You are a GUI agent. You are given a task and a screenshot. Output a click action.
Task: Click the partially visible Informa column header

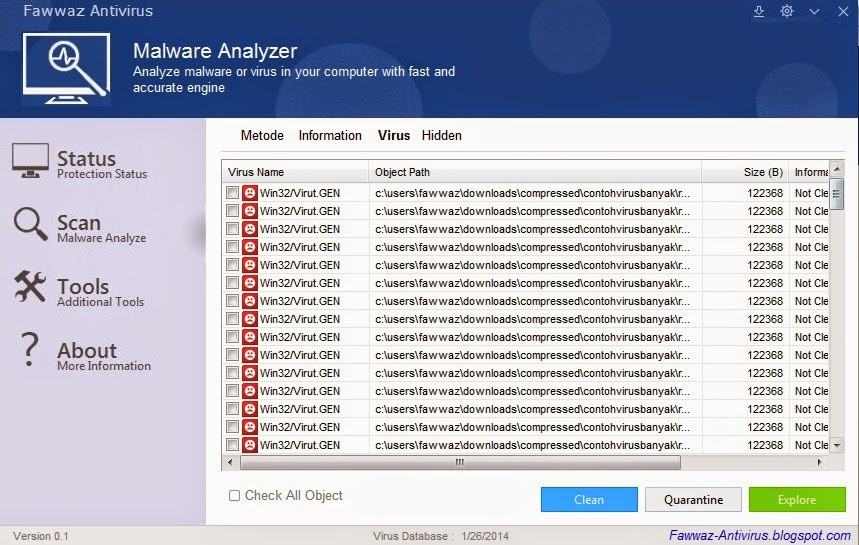tap(809, 172)
